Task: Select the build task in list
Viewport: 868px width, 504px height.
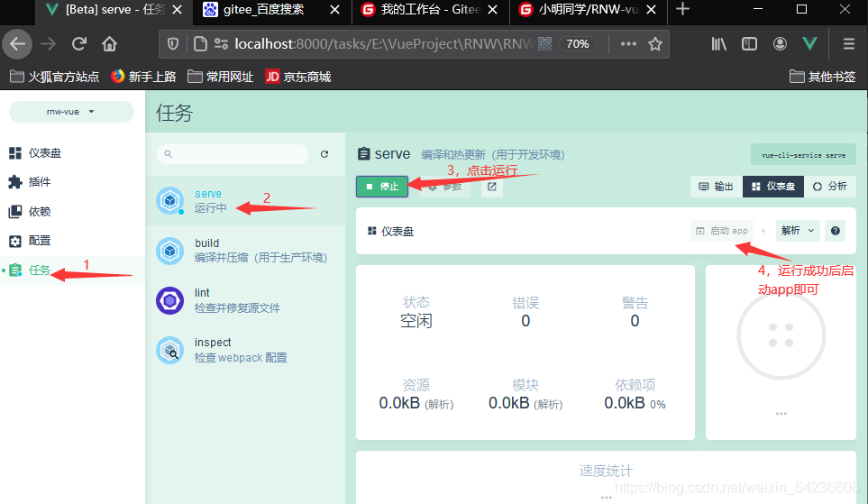Action: click(245, 251)
